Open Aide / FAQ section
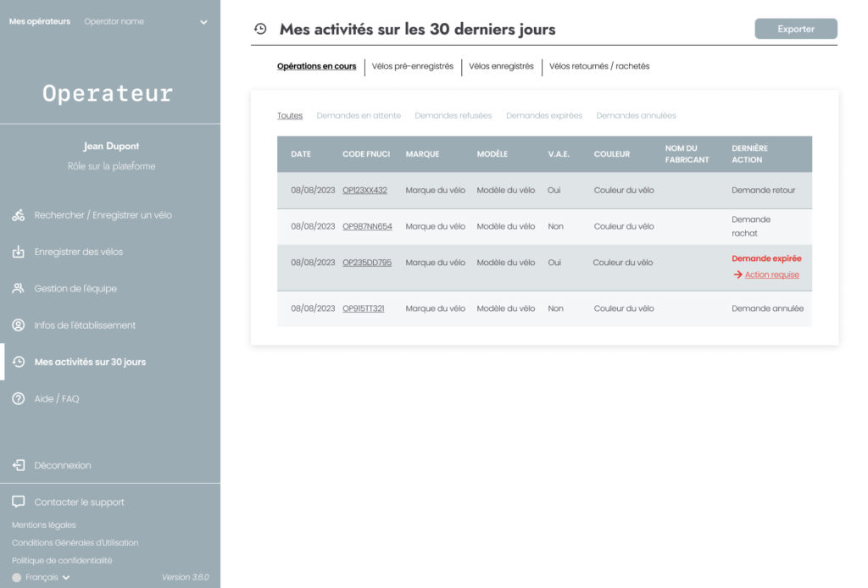868x588 pixels. click(x=57, y=399)
